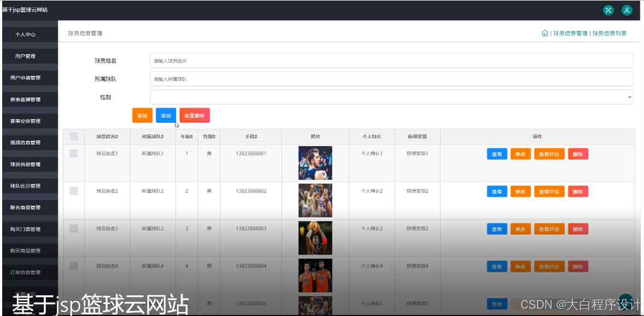The image size is (644, 316).
Task: Open 球队比分管理 sidebar item
Action: 30,186
